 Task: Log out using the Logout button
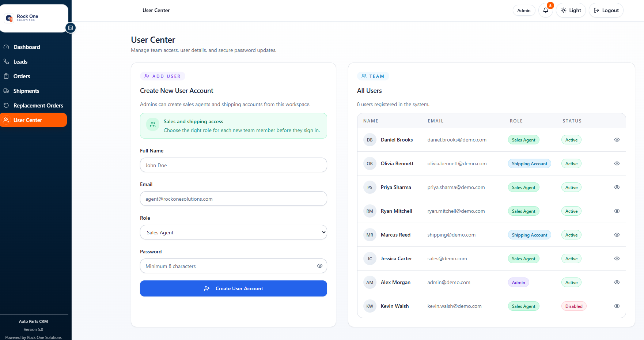pos(606,10)
